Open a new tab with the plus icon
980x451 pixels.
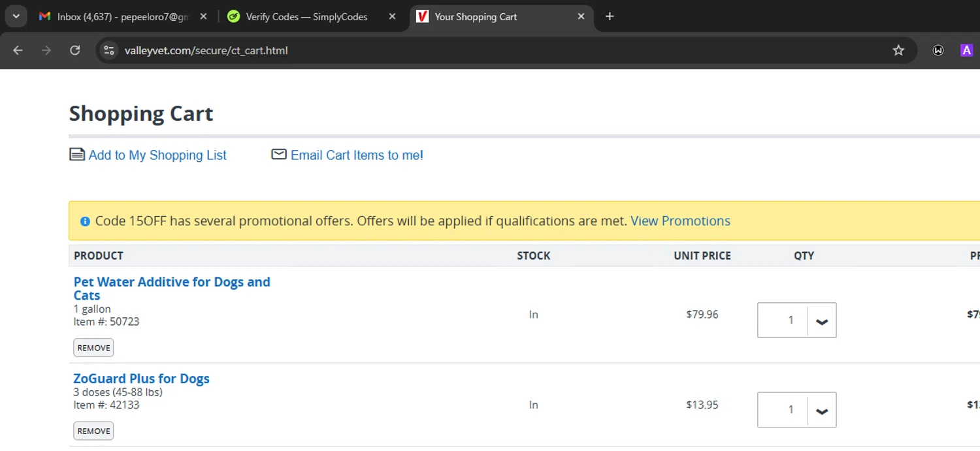coord(610,16)
